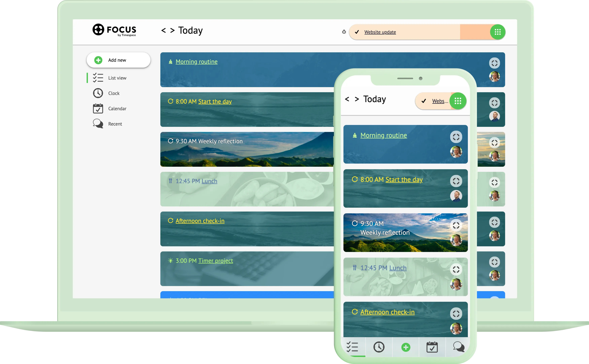Click focus target icon on laptop Morning routine
The width and height of the screenshot is (589, 364).
click(x=494, y=63)
